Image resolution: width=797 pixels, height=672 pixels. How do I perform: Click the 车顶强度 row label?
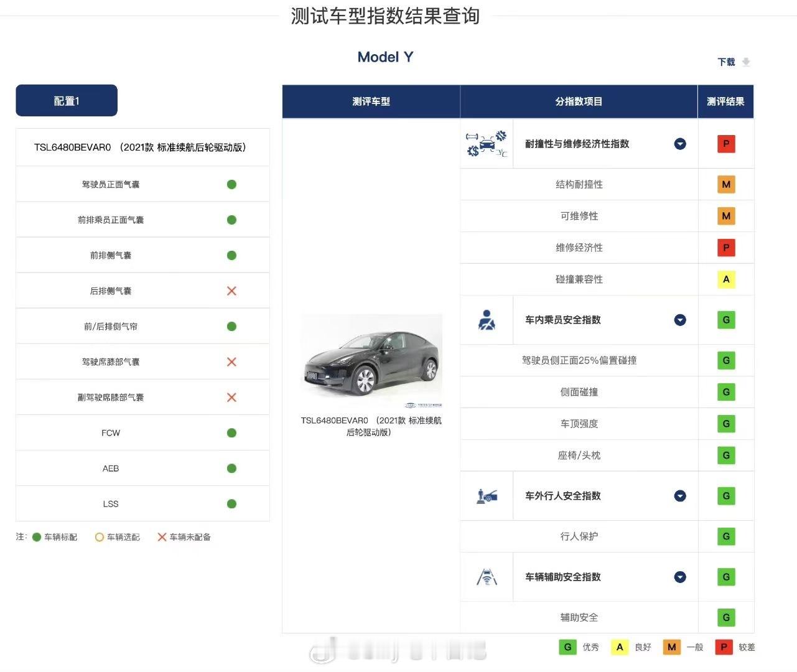tap(579, 424)
